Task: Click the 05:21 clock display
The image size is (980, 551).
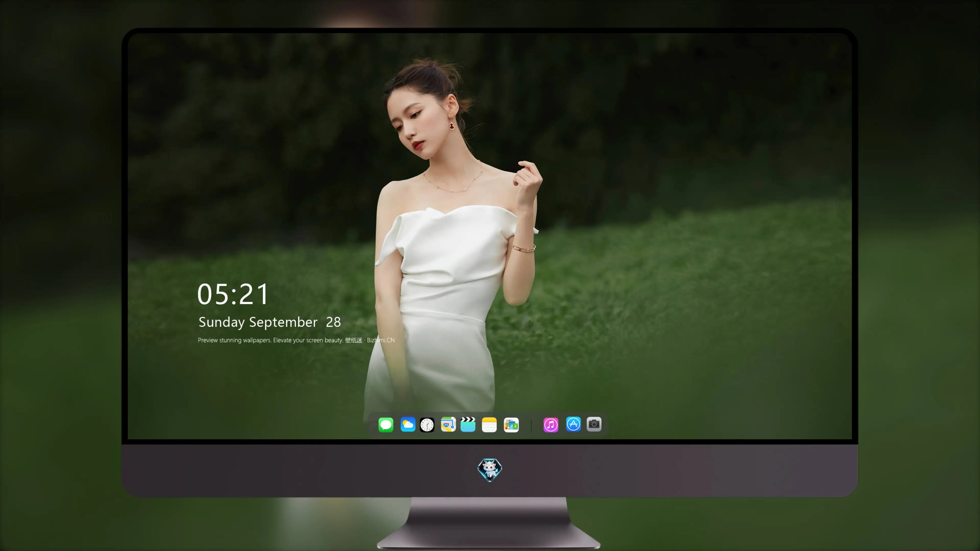Action: pos(233,294)
